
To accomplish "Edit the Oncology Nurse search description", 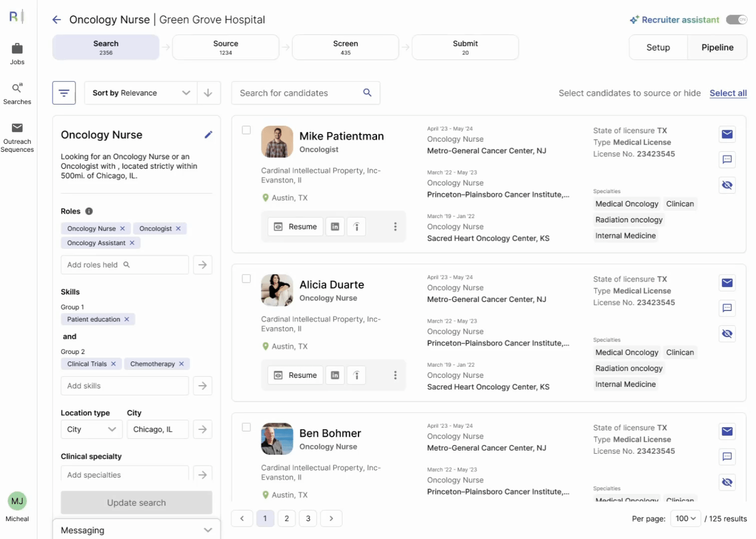I will [x=208, y=135].
